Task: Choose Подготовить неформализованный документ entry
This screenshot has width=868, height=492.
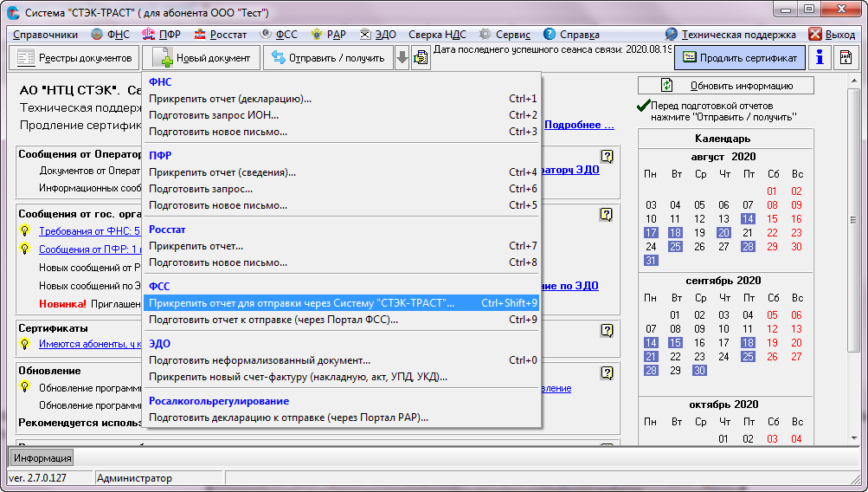Action: pyautogui.click(x=342, y=360)
